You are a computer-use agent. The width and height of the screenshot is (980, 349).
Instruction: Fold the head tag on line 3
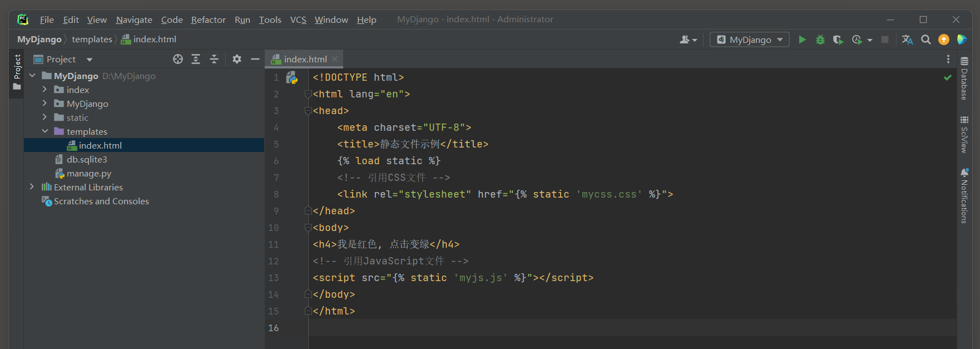point(308,111)
